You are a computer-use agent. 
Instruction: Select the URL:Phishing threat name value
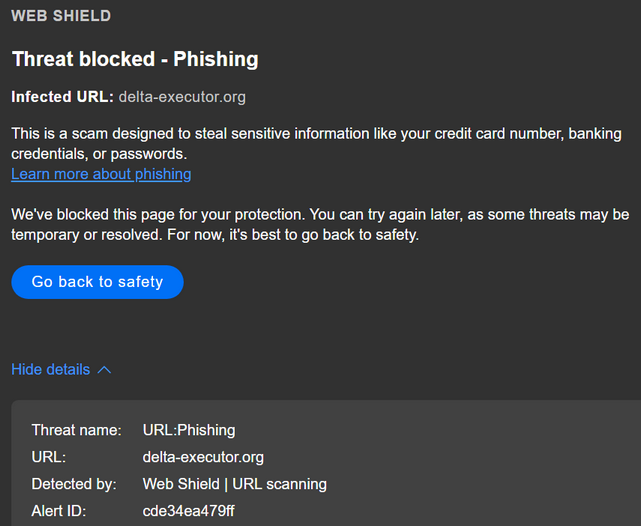point(189,430)
